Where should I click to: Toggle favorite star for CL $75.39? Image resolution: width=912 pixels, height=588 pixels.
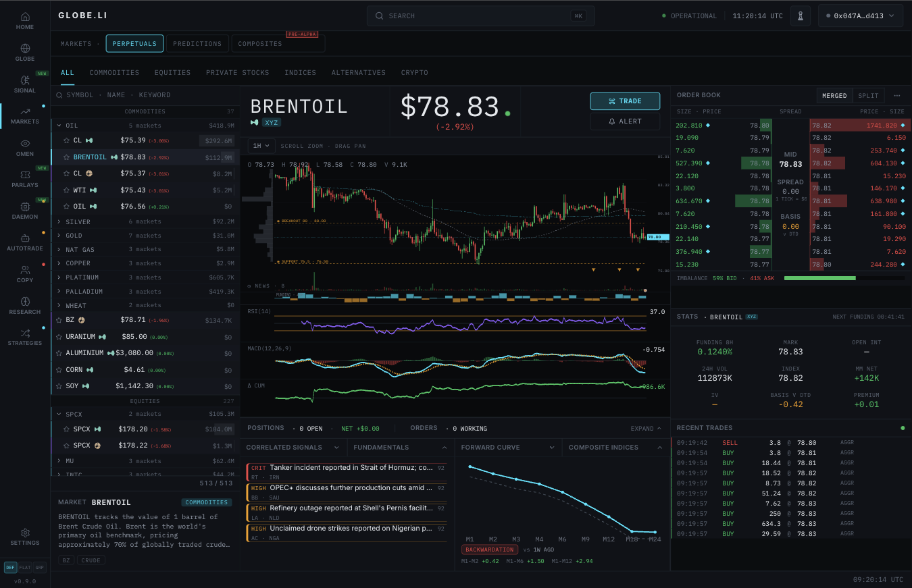click(67, 140)
